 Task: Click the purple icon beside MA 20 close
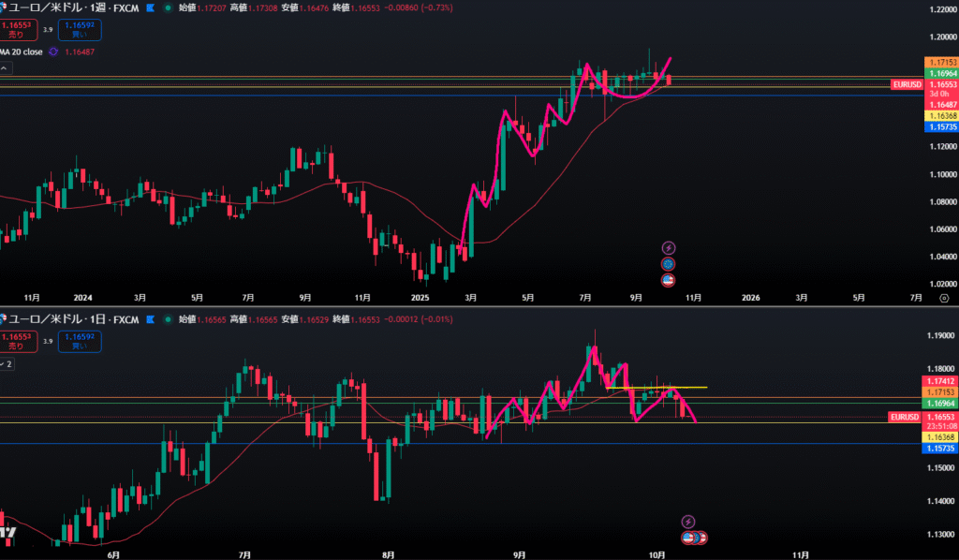pyautogui.click(x=53, y=52)
